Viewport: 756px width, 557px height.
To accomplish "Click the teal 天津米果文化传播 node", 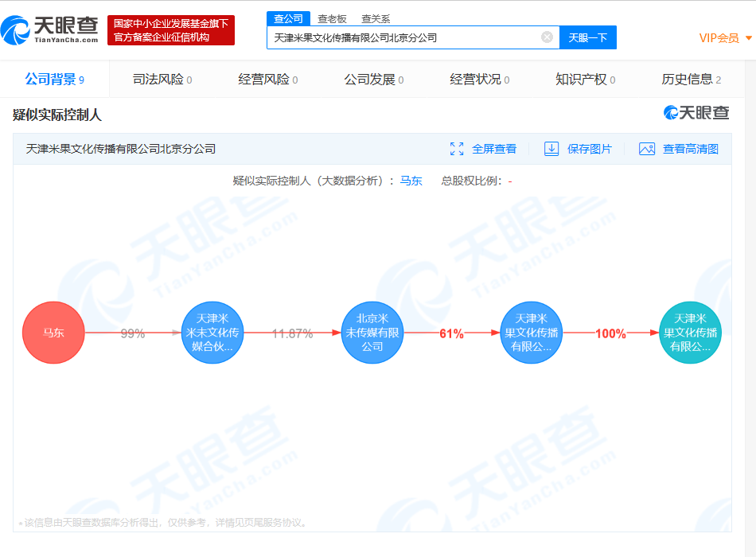I will [x=690, y=333].
